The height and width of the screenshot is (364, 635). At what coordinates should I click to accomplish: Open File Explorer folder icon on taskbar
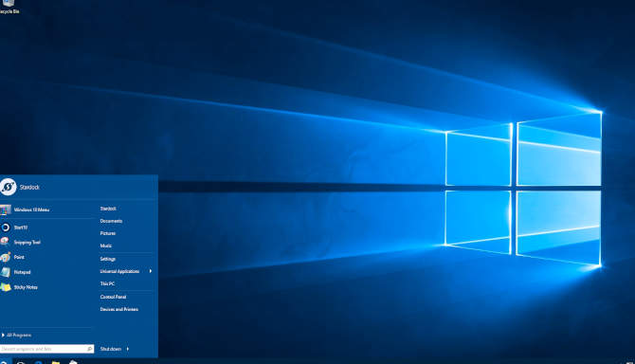56,361
